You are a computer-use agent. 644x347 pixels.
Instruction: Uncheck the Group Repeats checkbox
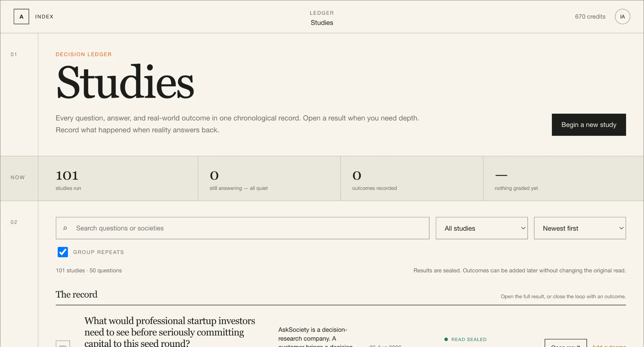tap(63, 252)
